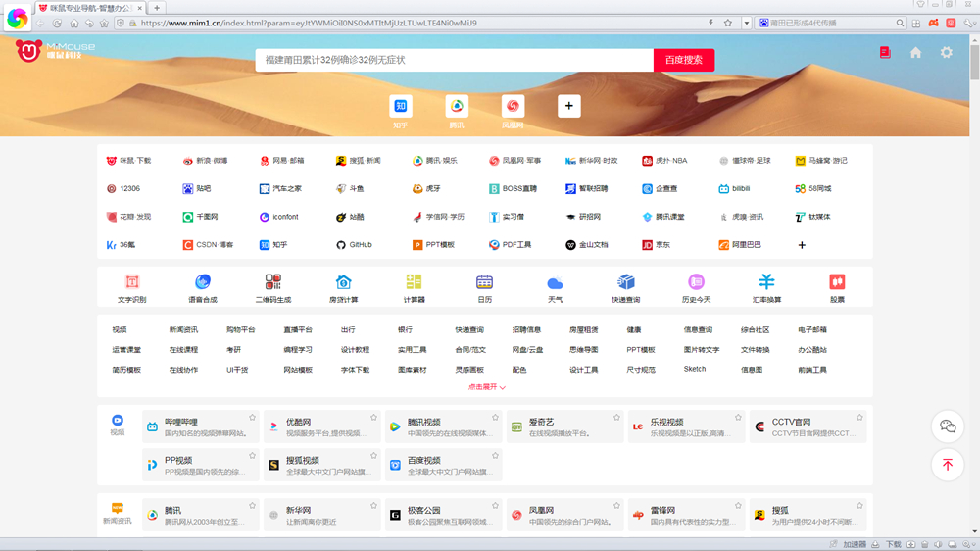Viewport: 980px width, 551px height.
Task: Favorite the CCTV官网 card with its star
Action: 859,417
